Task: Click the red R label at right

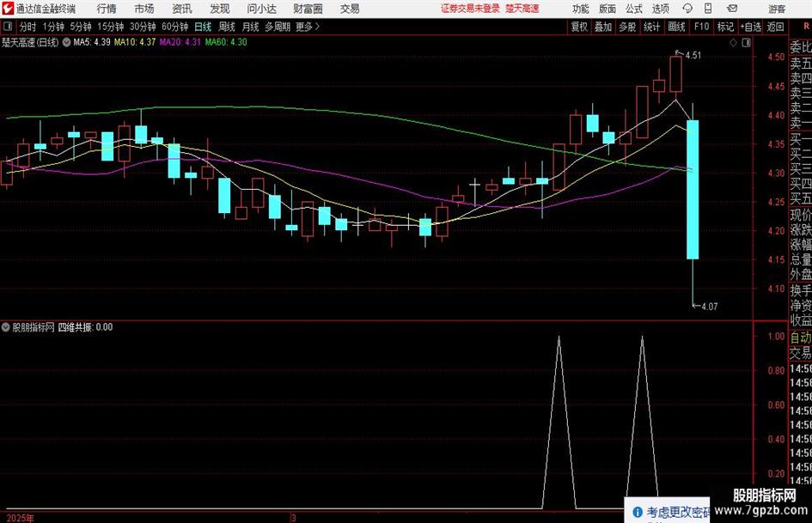Action: tap(806, 27)
